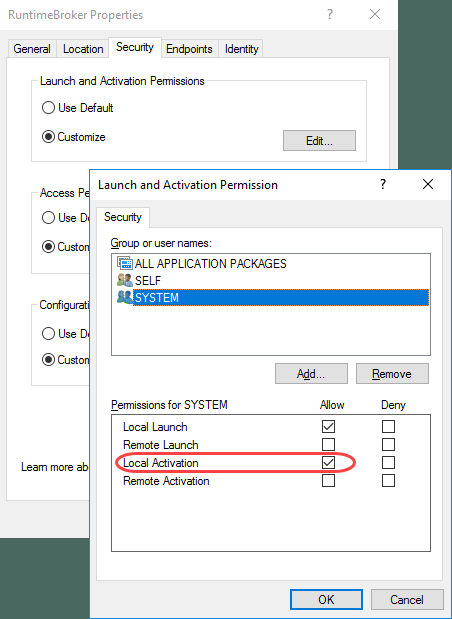The width and height of the screenshot is (452, 619).
Task: Click the Launch and Activation Permission help icon
Action: click(383, 184)
